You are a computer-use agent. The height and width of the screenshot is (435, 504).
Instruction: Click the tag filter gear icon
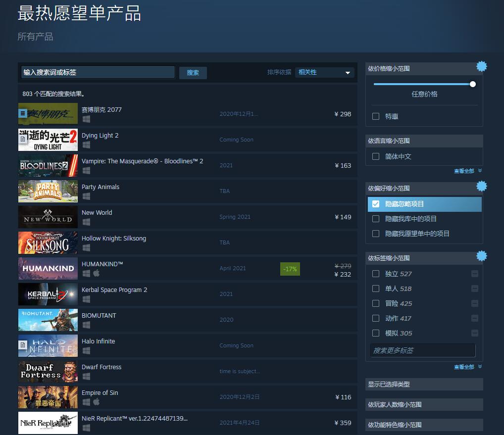(x=481, y=256)
